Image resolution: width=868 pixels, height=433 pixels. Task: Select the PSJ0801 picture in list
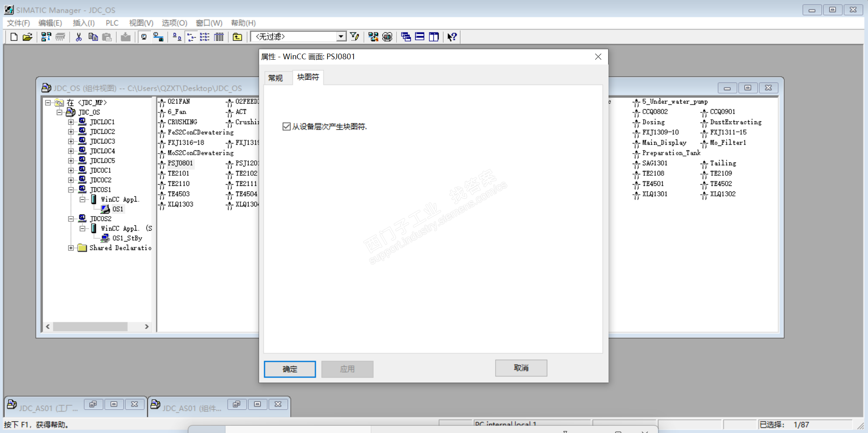point(180,163)
